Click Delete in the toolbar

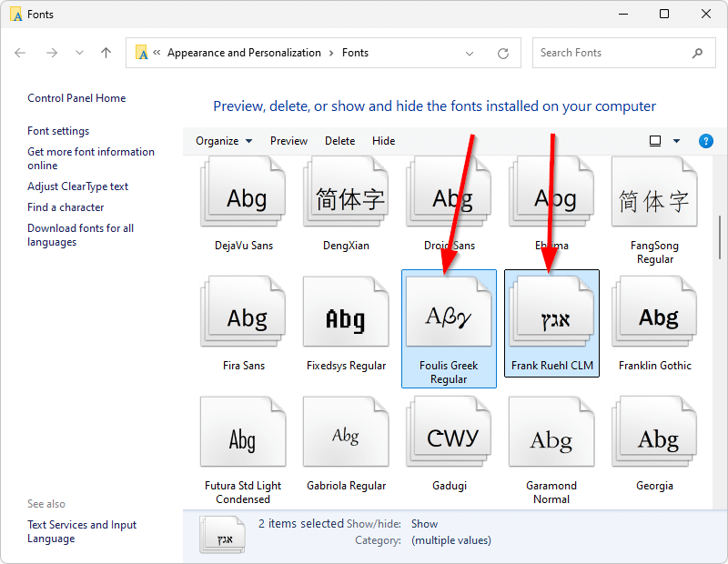click(339, 141)
